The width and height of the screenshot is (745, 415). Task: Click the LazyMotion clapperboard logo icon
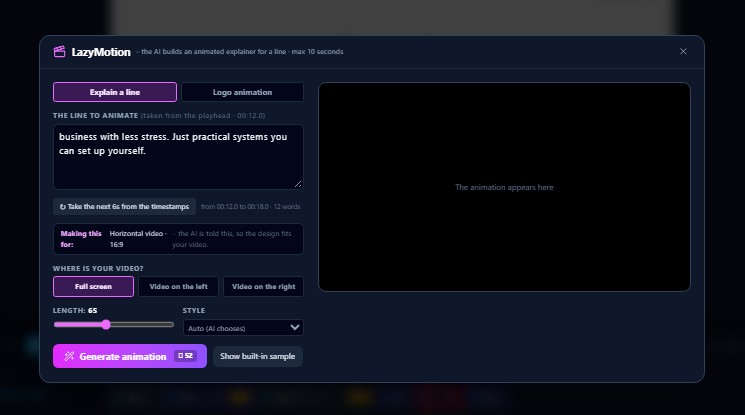(59, 52)
